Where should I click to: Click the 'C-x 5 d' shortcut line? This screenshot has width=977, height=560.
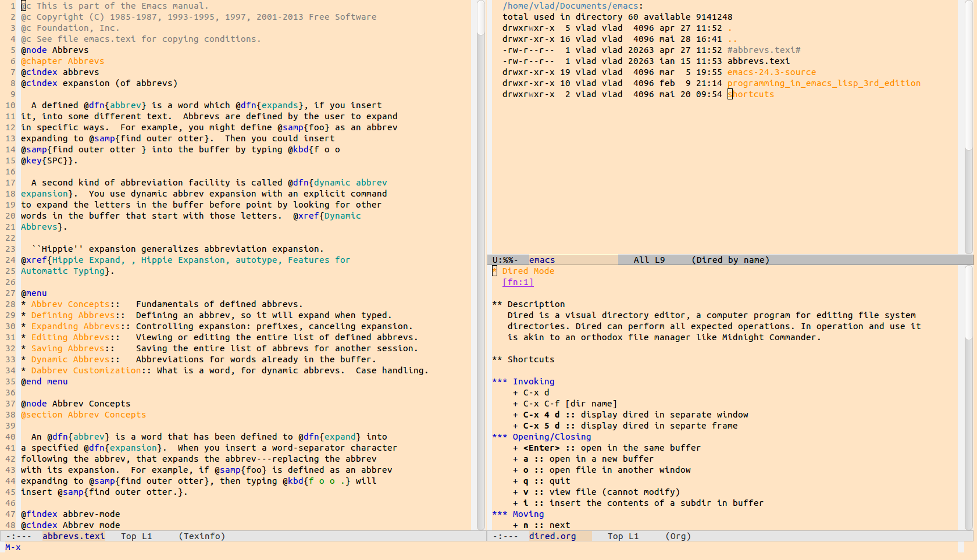(x=625, y=426)
